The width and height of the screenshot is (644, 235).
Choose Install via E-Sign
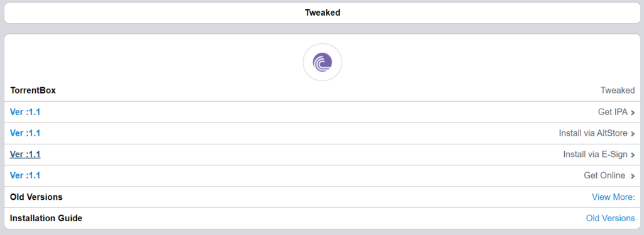coord(595,155)
